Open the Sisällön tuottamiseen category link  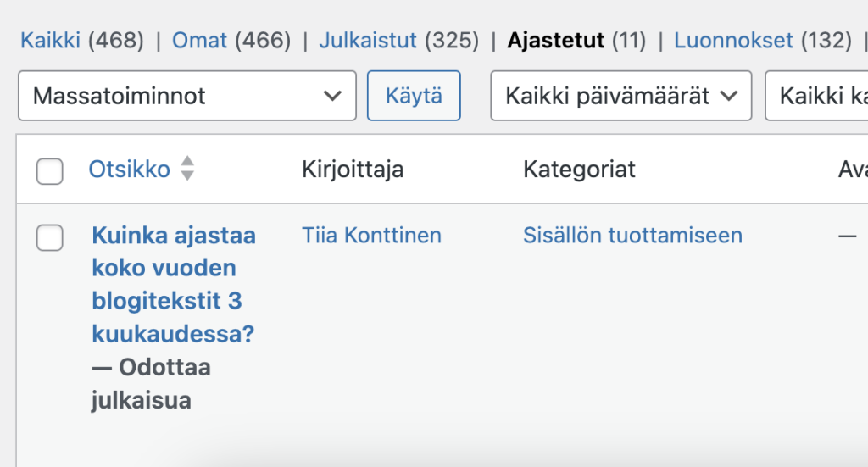click(632, 236)
